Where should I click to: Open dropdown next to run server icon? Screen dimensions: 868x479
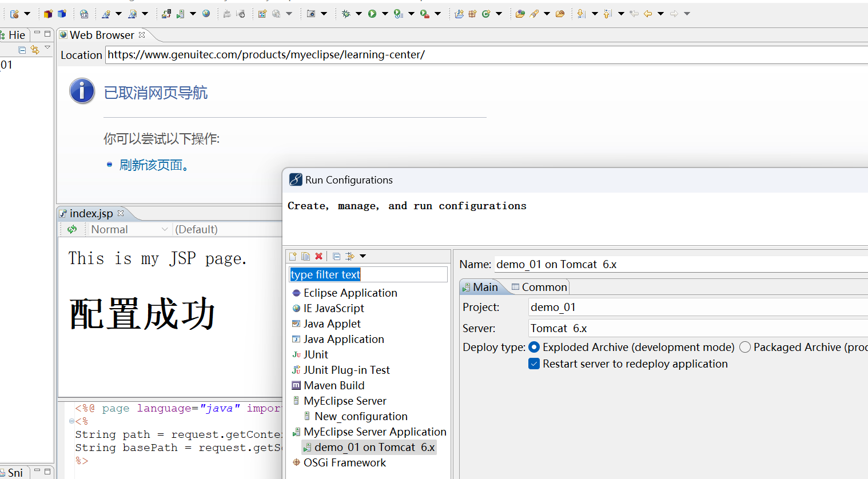pyautogui.click(x=193, y=14)
